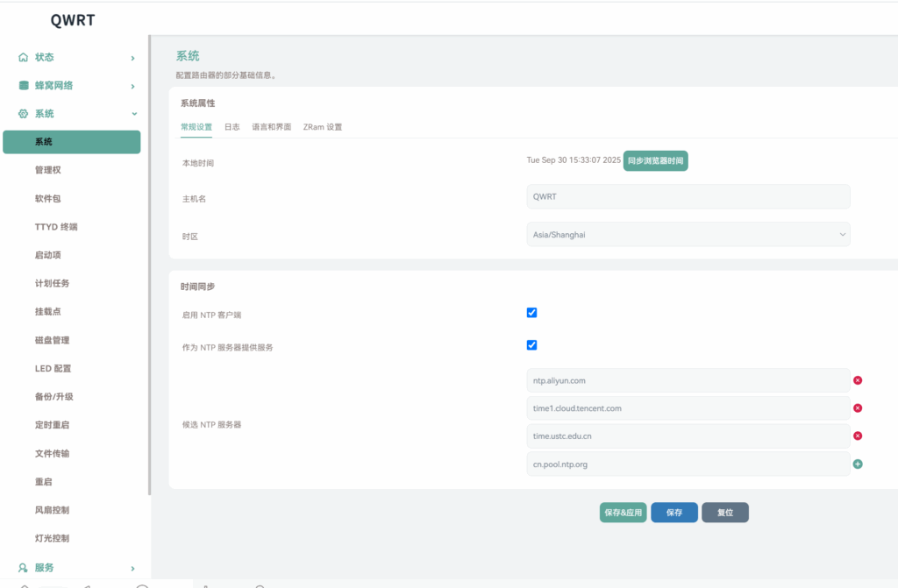
Task: Expand the 状态 menu chevron
Action: point(132,58)
